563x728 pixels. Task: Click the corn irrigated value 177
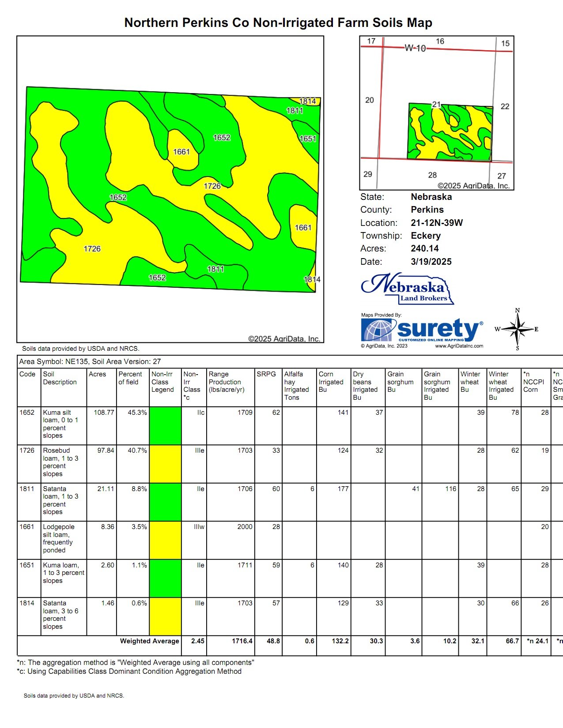click(x=343, y=489)
